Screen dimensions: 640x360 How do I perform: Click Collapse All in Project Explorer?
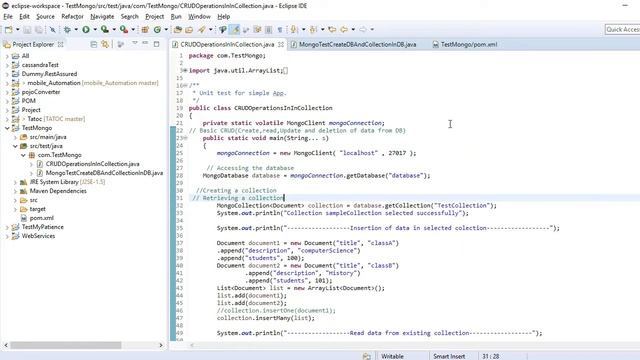93,44
